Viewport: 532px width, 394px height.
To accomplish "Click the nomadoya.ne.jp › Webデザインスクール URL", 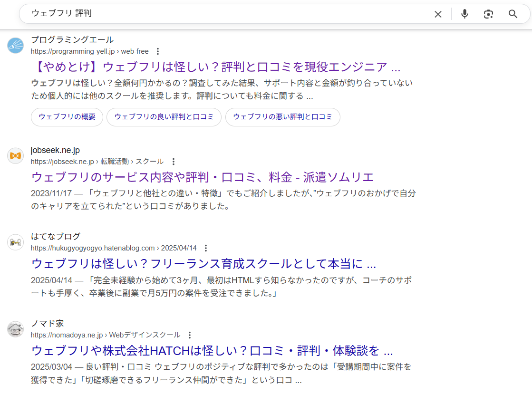I will tap(106, 336).
